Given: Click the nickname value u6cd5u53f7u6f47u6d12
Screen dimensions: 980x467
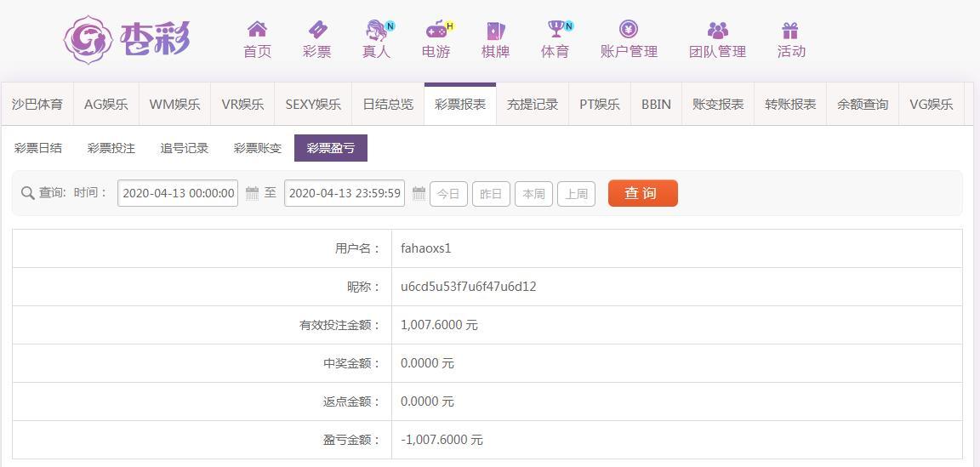Looking at the screenshot, I should pyautogui.click(x=469, y=287).
